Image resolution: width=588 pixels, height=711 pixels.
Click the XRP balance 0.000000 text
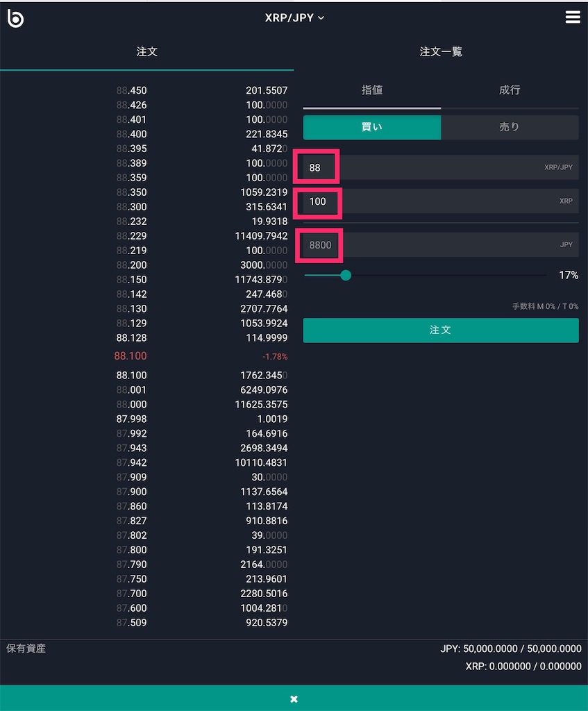coord(523,667)
